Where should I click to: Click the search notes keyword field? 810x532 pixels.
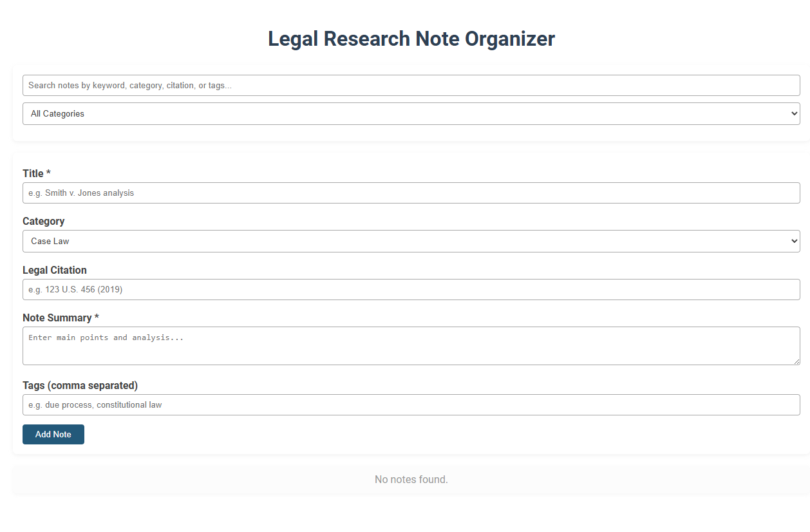click(x=411, y=85)
